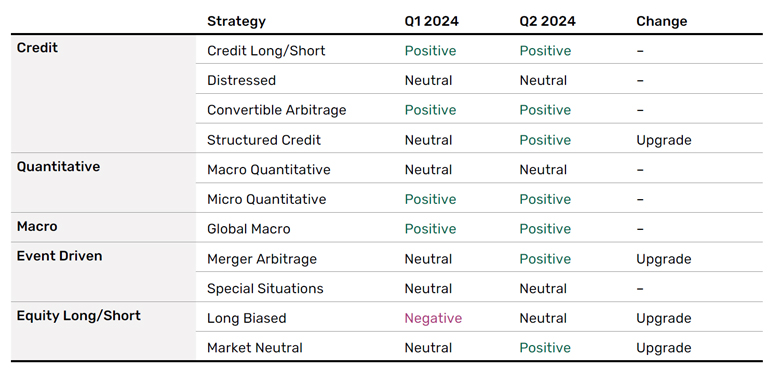Click the Credit Long/Short strategy row
The image size is (770, 370).
[479, 51]
